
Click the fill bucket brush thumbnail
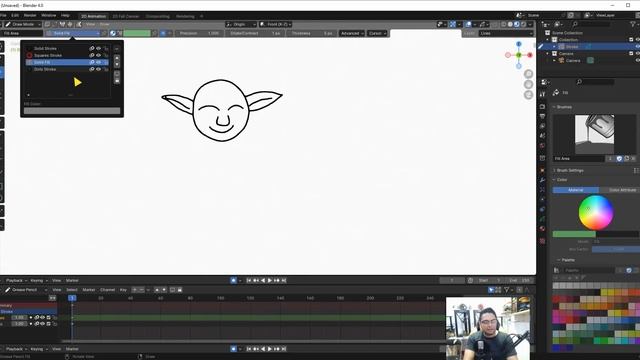(x=594, y=134)
